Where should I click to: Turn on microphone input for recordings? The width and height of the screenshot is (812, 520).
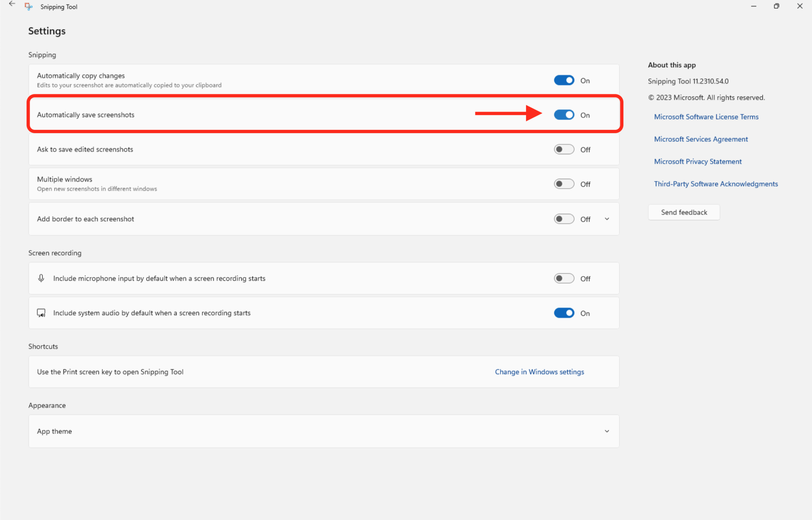[x=564, y=278]
